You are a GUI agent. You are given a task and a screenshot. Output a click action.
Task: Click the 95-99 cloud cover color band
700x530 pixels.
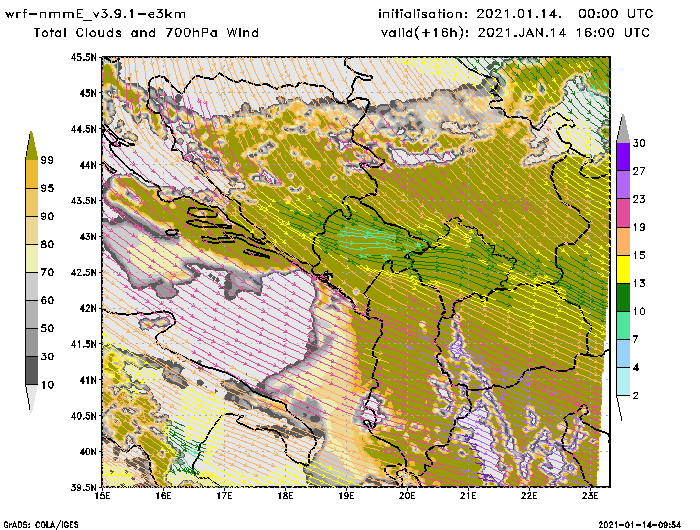pyautogui.click(x=32, y=174)
